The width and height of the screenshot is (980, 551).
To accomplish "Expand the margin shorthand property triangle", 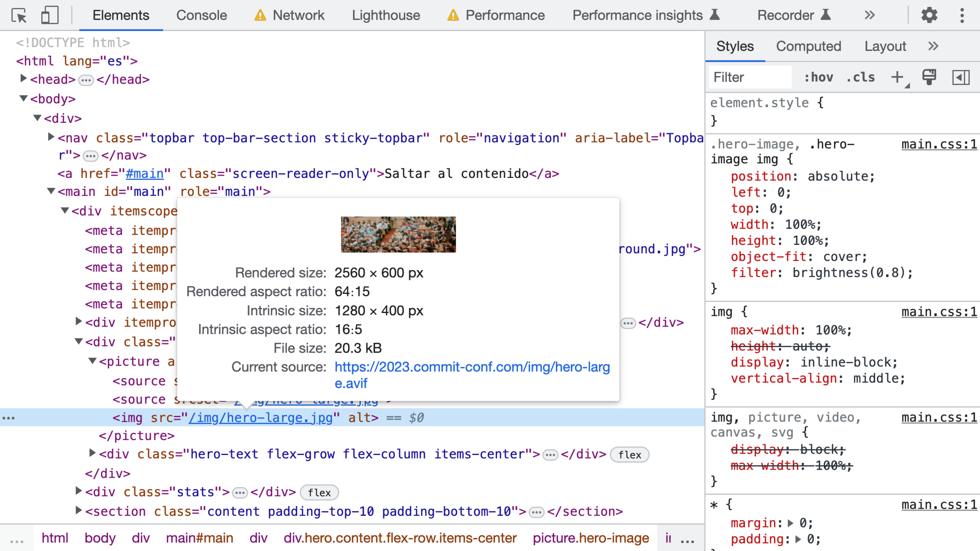I will pyautogui.click(x=791, y=523).
